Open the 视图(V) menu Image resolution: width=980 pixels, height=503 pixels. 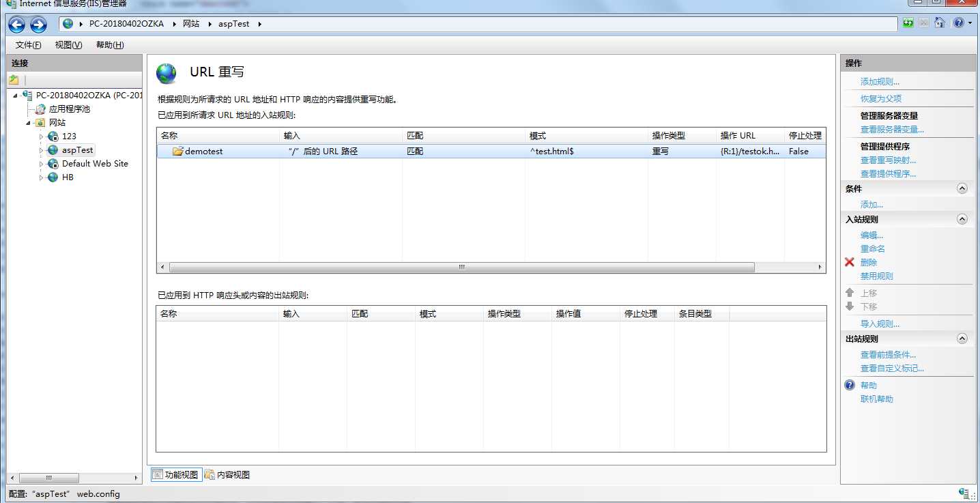click(68, 45)
